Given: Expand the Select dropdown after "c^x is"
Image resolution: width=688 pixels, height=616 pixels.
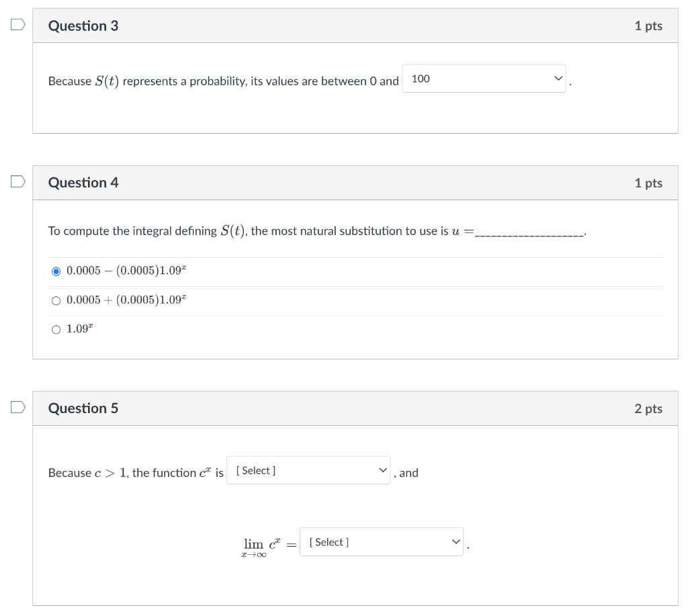Looking at the screenshot, I should tap(308, 470).
